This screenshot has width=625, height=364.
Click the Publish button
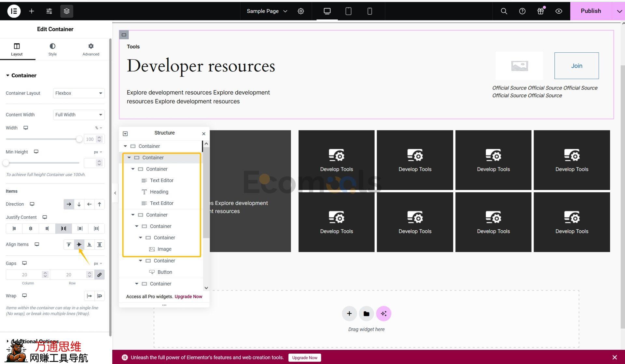tap(590, 11)
